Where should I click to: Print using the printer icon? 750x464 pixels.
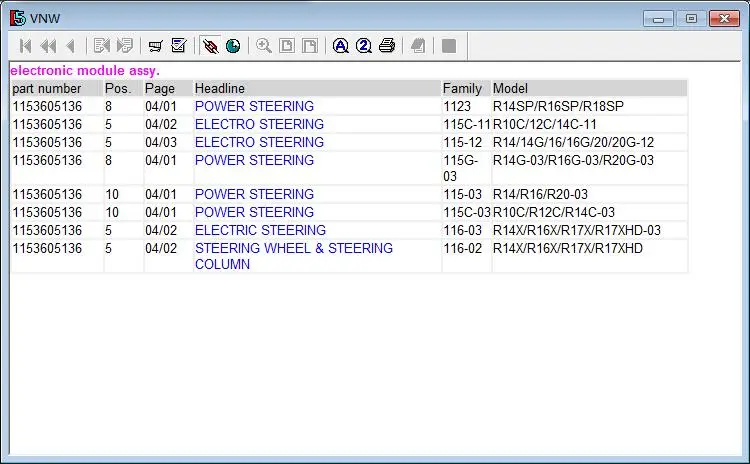click(x=387, y=46)
